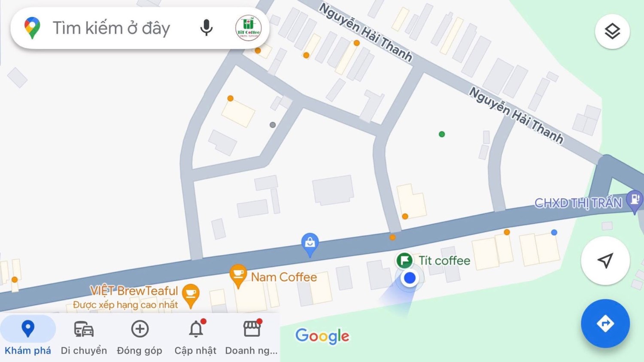Viewport: 644px width, 362px height.
Task: Tap the my-location arrow button
Action: click(x=605, y=260)
